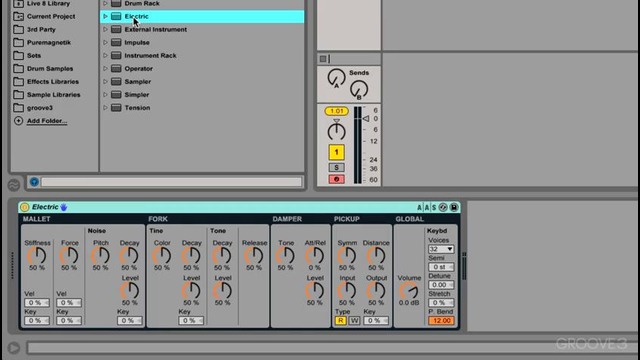The image size is (640, 360).
Task: Click the Pickup Key value field
Action: coord(376,321)
